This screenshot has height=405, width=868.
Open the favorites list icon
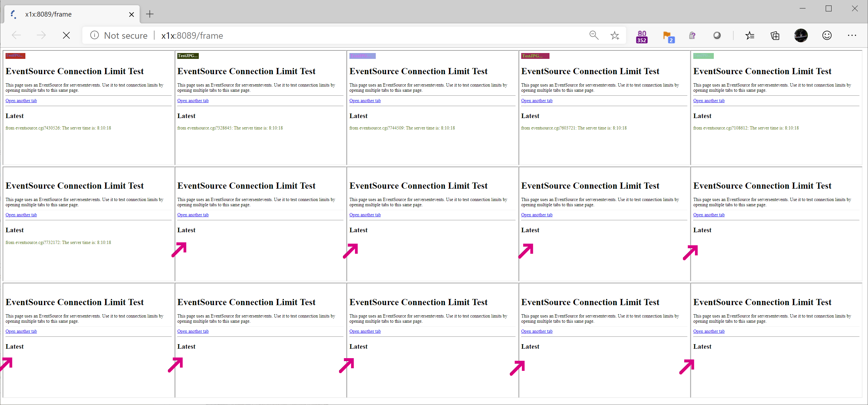click(x=750, y=35)
